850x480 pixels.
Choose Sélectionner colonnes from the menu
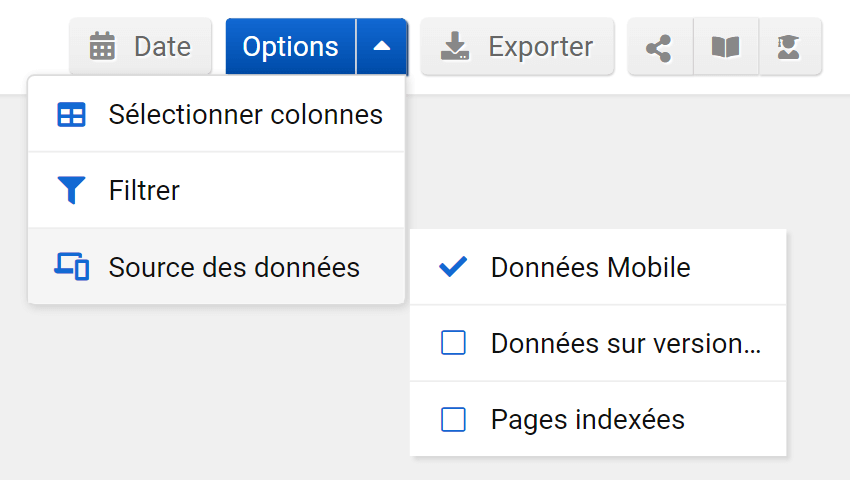pos(216,114)
